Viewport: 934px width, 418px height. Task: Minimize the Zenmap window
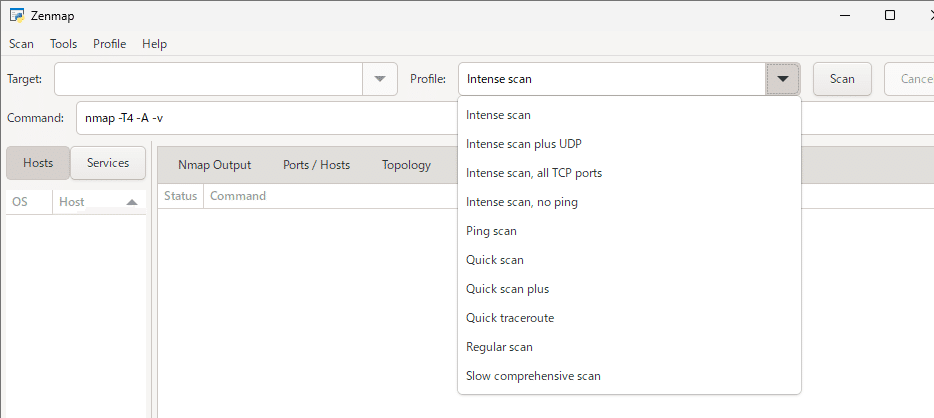(844, 16)
